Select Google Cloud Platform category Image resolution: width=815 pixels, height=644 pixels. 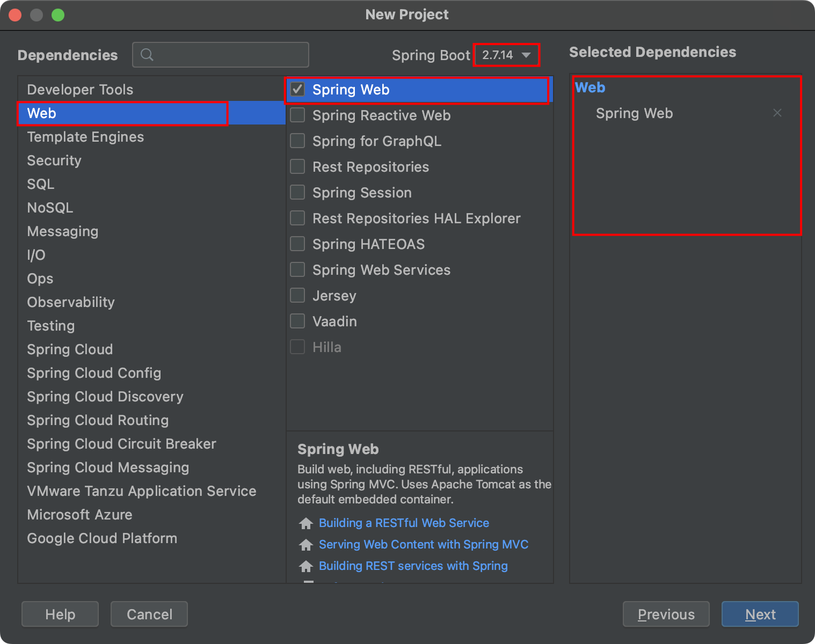pyautogui.click(x=151, y=538)
